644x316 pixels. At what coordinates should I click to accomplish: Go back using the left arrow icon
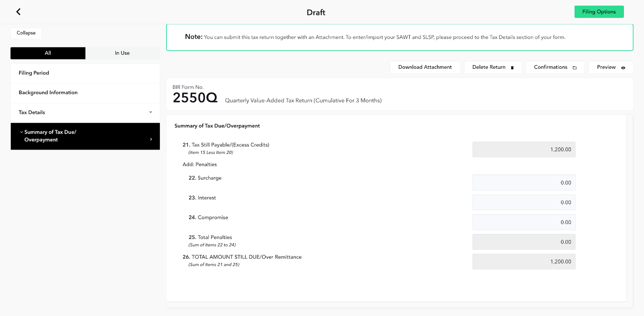coord(18,12)
